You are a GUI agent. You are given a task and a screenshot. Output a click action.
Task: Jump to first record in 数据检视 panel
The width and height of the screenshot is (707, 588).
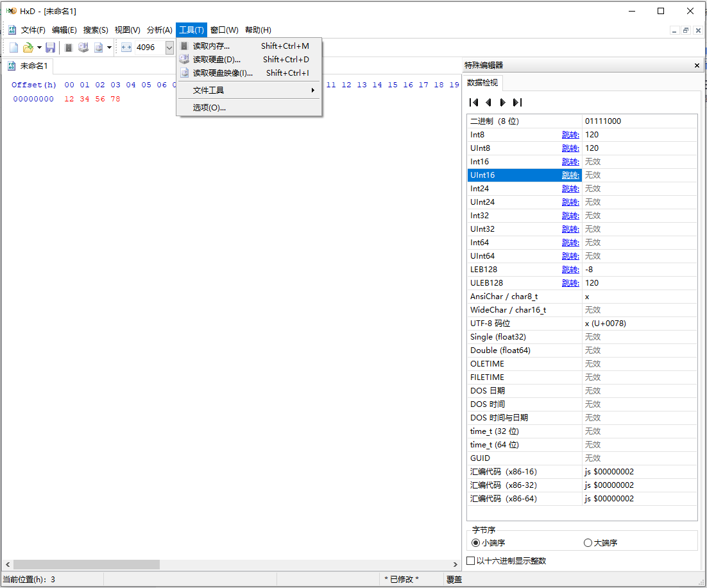pyautogui.click(x=473, y=101)
